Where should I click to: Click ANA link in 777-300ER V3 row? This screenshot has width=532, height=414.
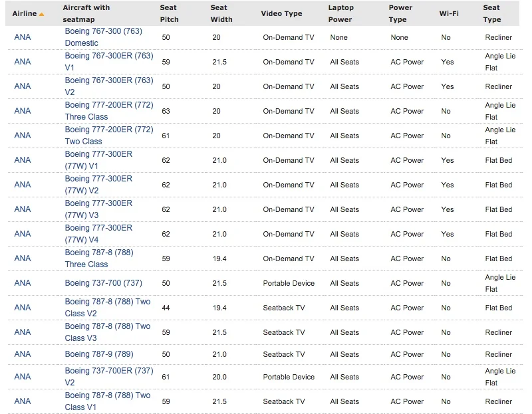23,209
